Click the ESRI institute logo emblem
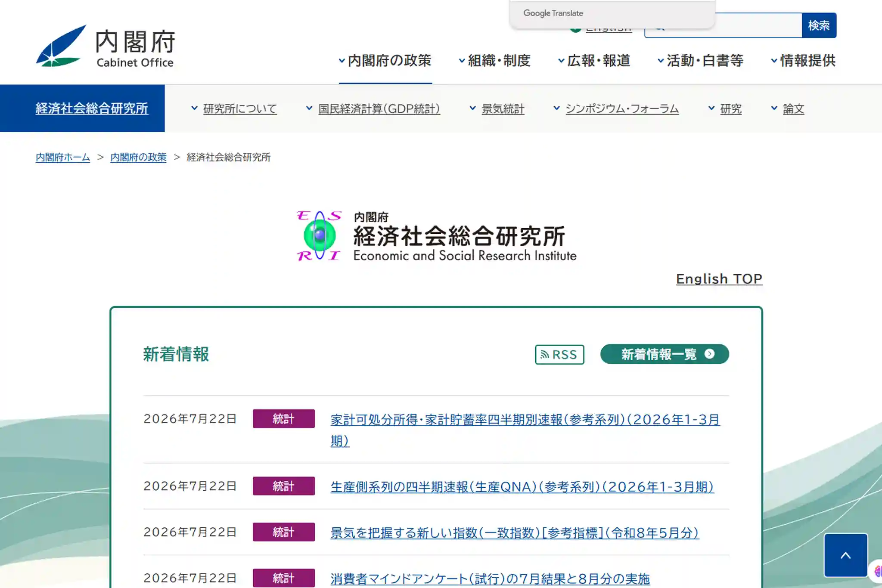Image resolution: width=882 pixels, height=588 pixels. coord(319,236)
